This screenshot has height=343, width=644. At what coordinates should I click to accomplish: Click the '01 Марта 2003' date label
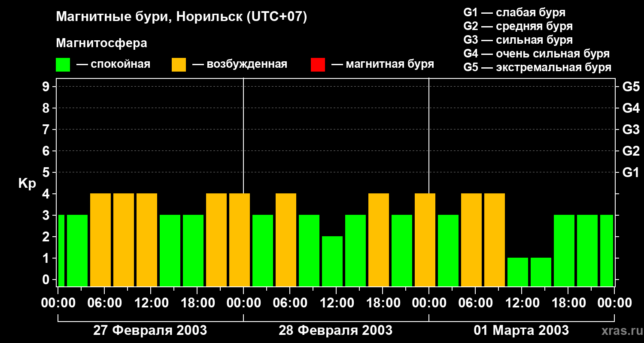click(x=521, y=331)
